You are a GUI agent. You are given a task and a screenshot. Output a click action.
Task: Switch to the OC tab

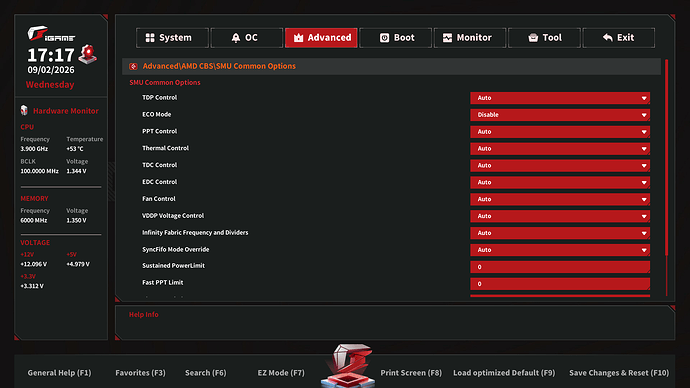(x=246, y=38)
